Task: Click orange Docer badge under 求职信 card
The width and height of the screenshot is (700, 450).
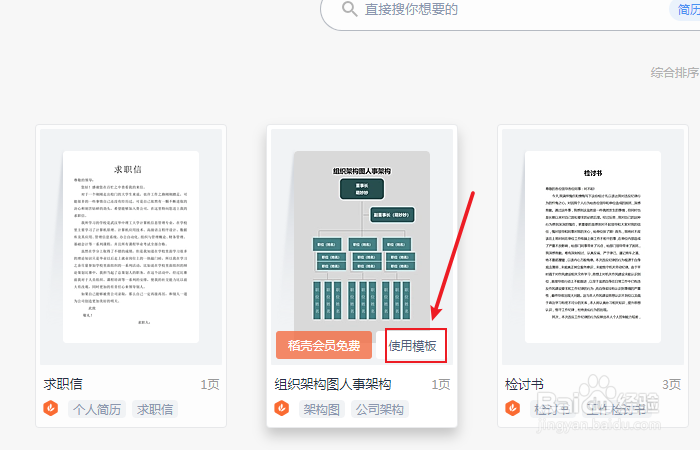Action: [x=51, y=408]
